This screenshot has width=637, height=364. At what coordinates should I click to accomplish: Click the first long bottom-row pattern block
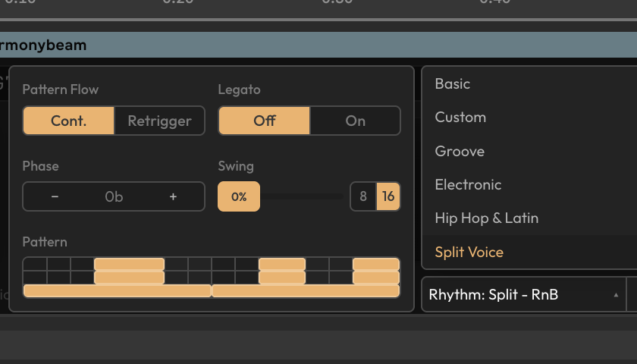[117, 291]
